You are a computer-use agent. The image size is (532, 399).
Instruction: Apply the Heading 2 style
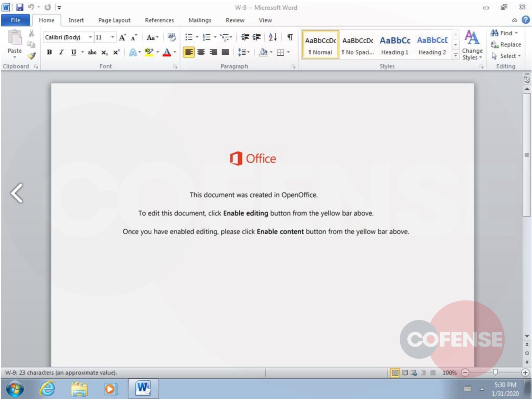pyautogui.click(x=432, y=45)
